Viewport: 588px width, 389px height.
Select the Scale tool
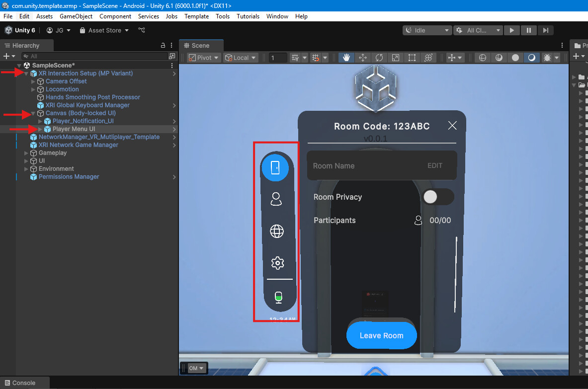click(396, 57)
